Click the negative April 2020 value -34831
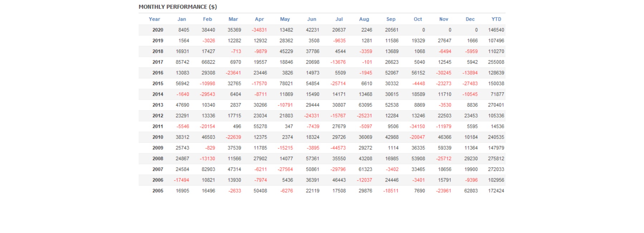The image size is (644, 233). (x=259, y=30)
